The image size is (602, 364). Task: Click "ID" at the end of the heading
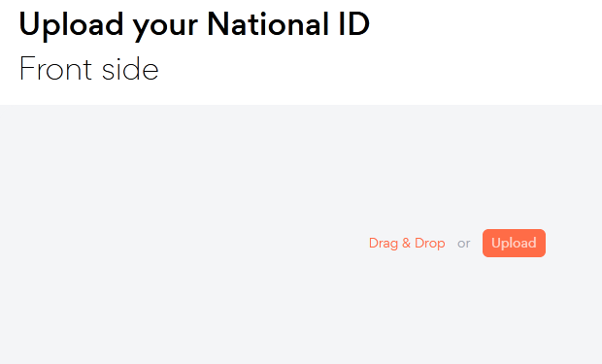(354, 24)
